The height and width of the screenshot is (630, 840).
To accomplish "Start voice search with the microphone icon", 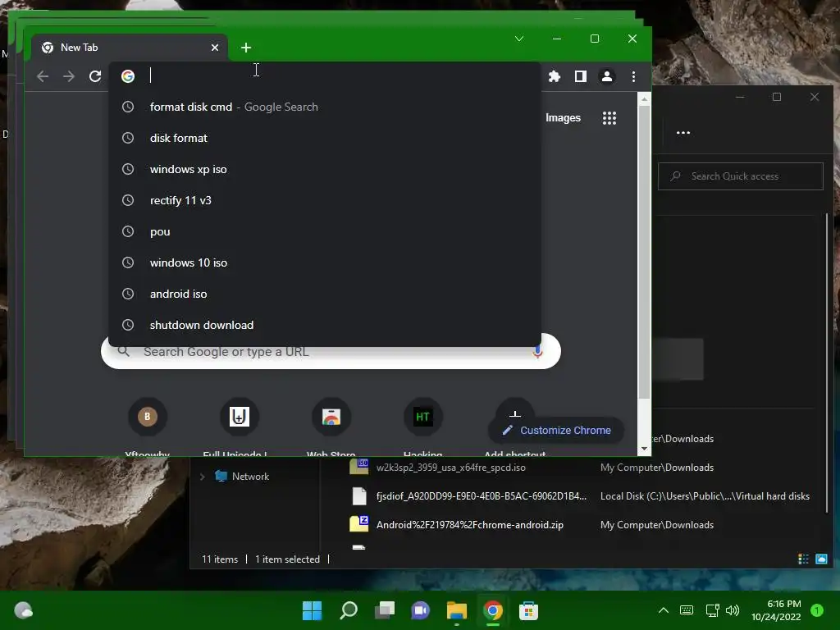I will [537, 351].
